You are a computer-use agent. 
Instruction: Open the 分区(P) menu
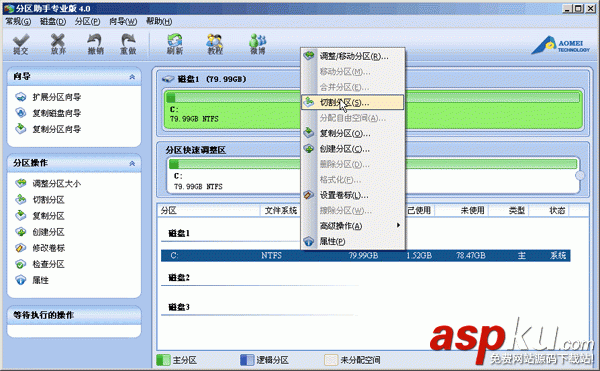pos(87,21)
